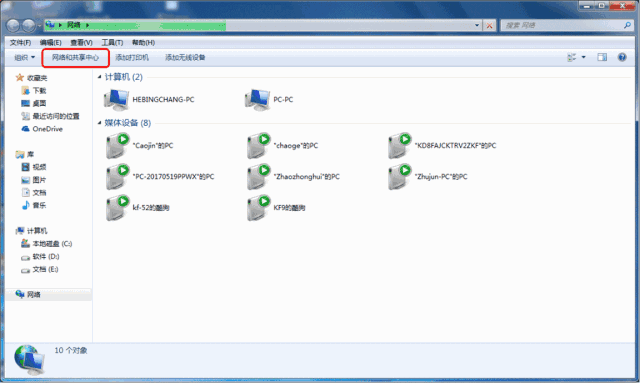This screenshot has height=383, width=640.
Task: Select "Zhaozhonghui"的PC media device icon
Action: pyautogui.click(x=258, y=177)
